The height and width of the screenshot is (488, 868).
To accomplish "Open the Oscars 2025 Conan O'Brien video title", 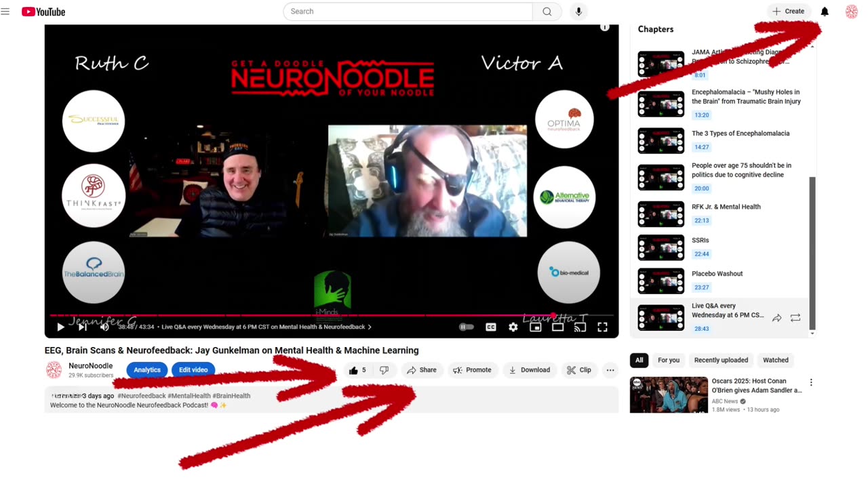I will coord(757,386).
